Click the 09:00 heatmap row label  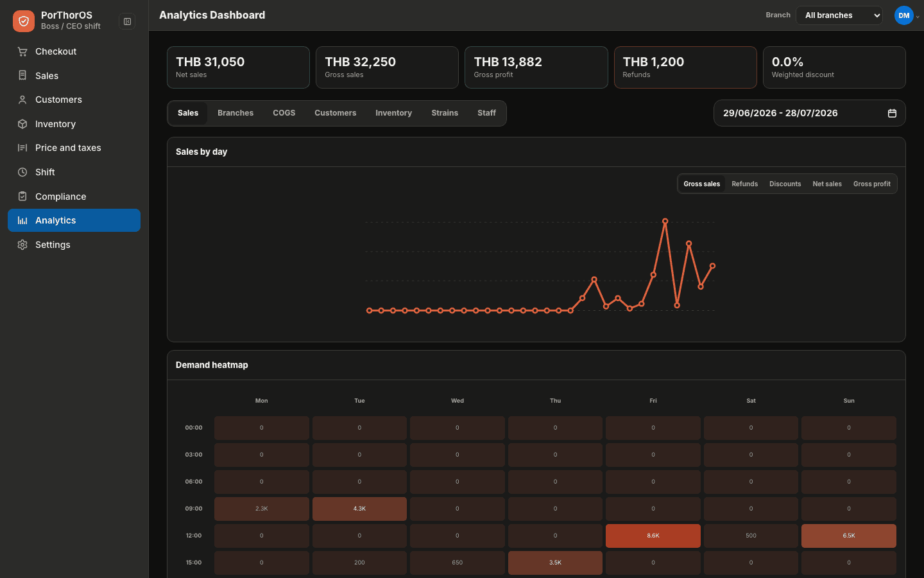tap(194, 509)
